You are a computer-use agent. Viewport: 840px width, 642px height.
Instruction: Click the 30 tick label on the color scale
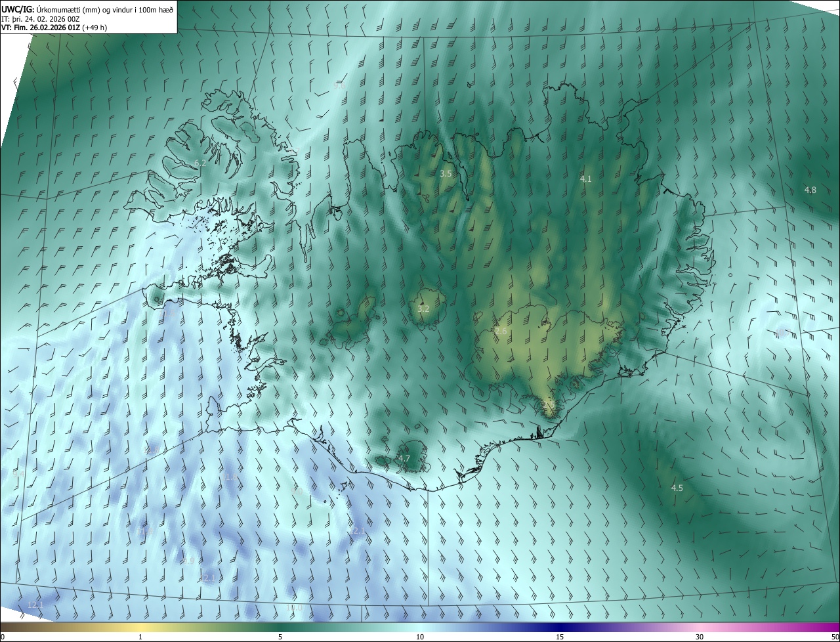pyautogui.click(x=700, y=637)
